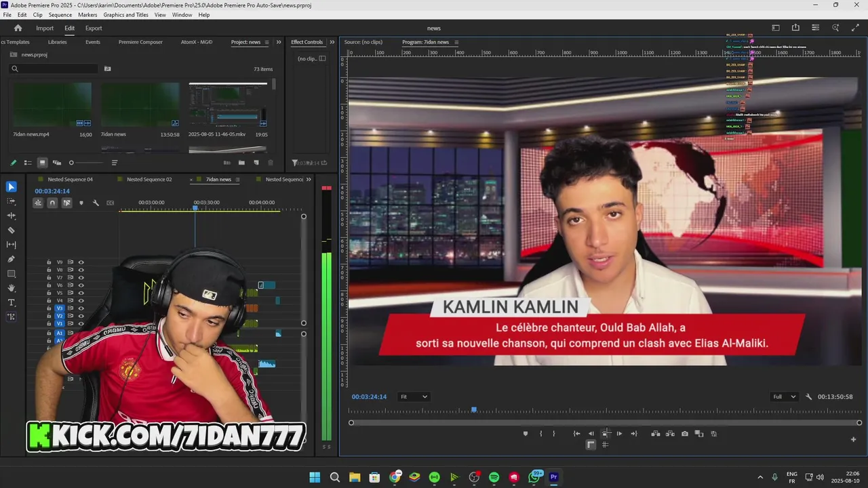Open the Button Editor plus icon
The image size is (868, 488).
coord(853,439)
